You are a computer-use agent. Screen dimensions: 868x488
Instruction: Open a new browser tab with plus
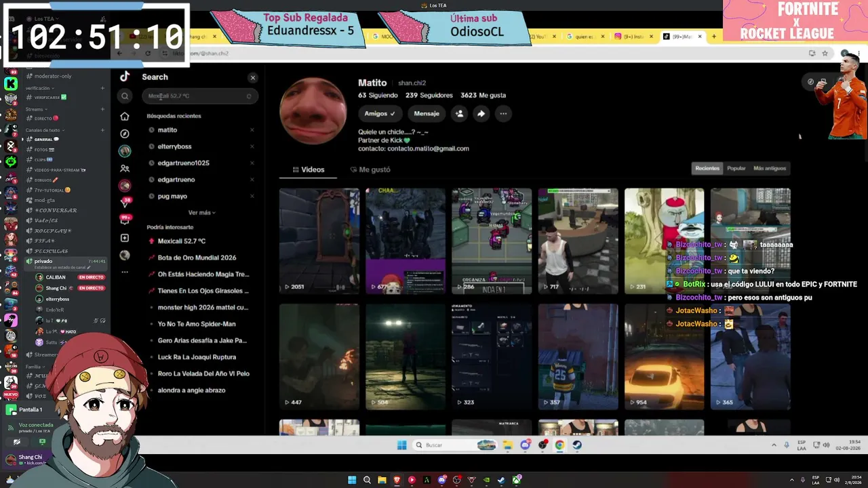[x=713, y=37]
